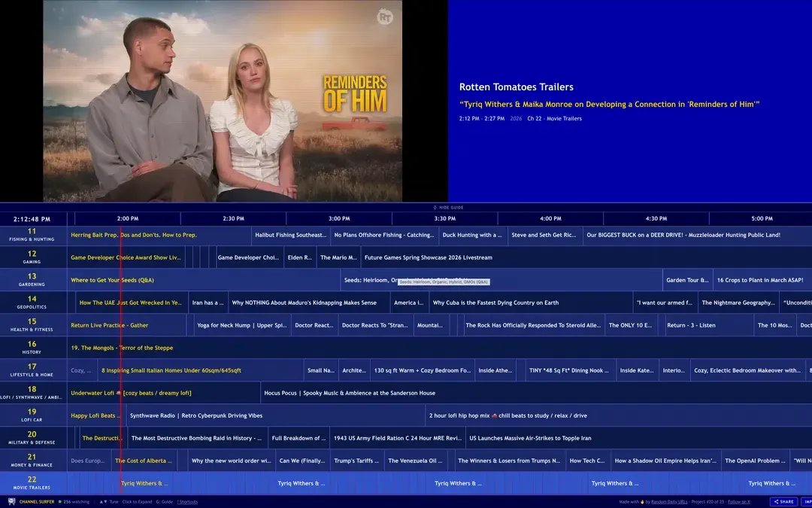Open 'Underwater Lofi [cozy beats / dreamy lofi]'
Image resolution: width=812 pixels, height=508 pixels.
click(164, 392)
